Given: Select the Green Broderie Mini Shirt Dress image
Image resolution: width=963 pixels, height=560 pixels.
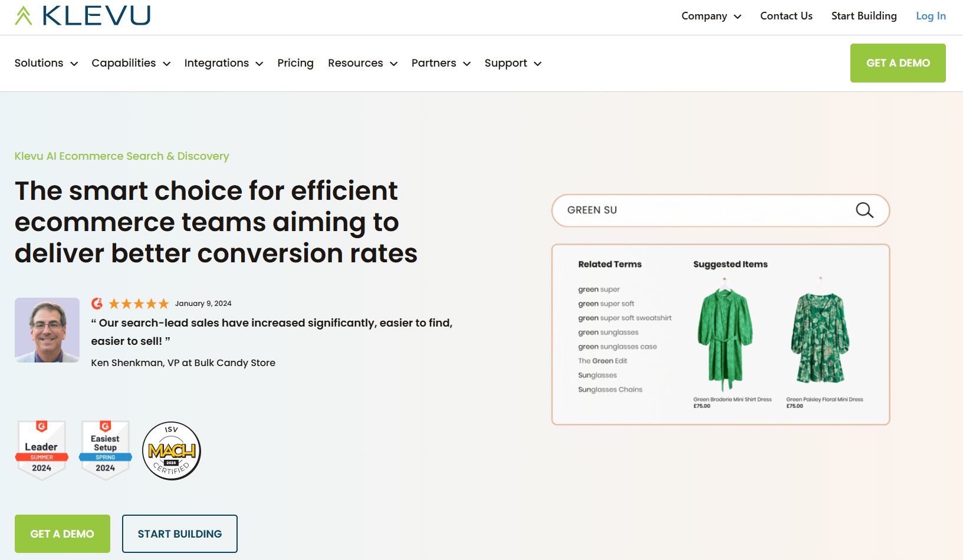Looking at the screenshot, I should point(725,335).
